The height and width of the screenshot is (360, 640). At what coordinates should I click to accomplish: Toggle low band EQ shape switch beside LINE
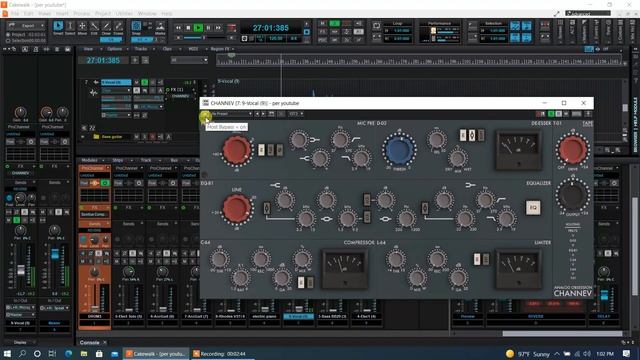point(267,208)
